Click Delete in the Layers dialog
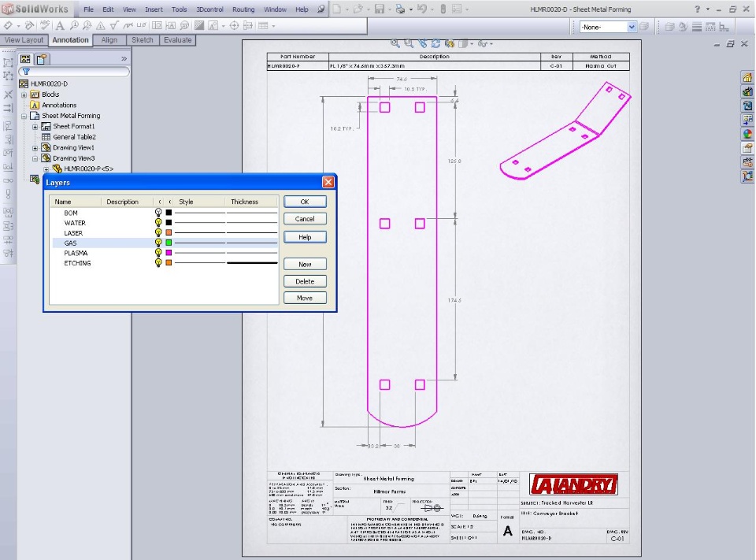Viewport: 756px width, 560px height. [305, 281]
